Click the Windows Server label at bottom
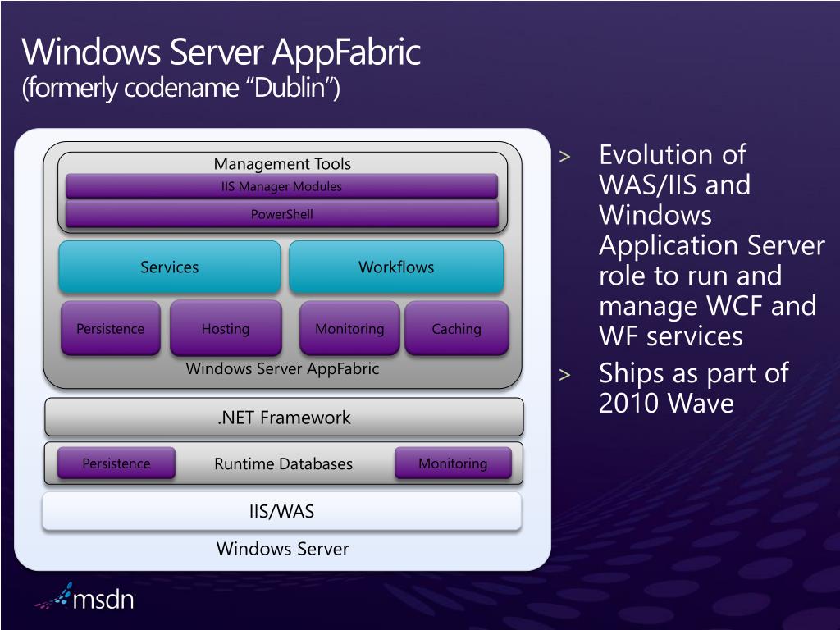 point(282,549)
